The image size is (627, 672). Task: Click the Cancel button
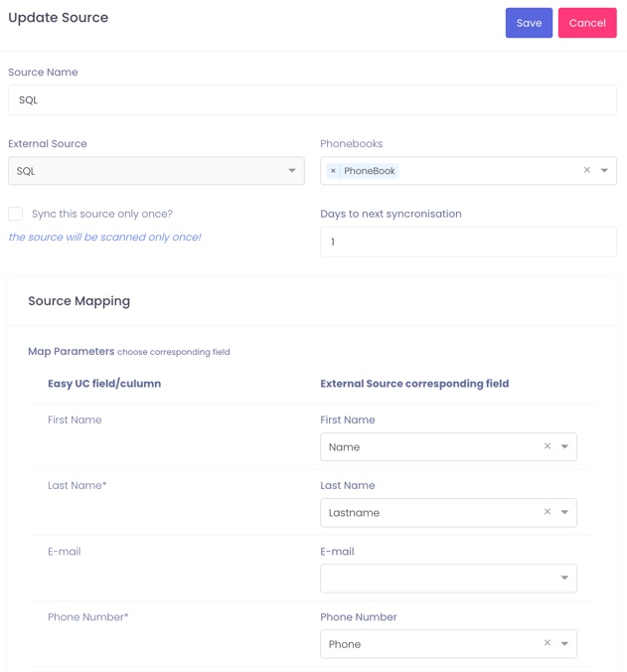pos(587,23)
